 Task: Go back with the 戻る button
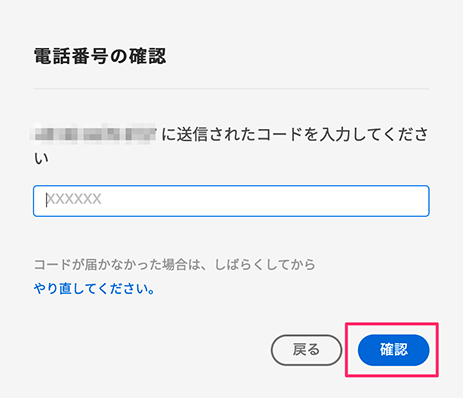(x=306, y=350)
